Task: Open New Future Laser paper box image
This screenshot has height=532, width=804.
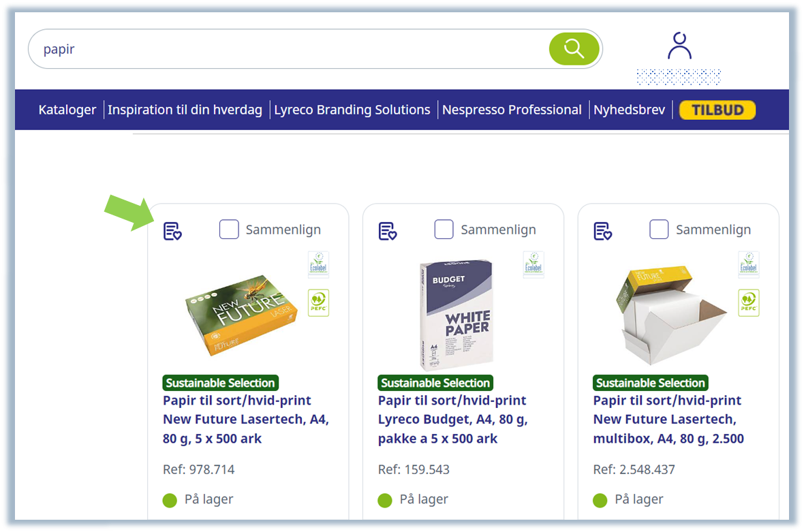Action: point(241,315)
